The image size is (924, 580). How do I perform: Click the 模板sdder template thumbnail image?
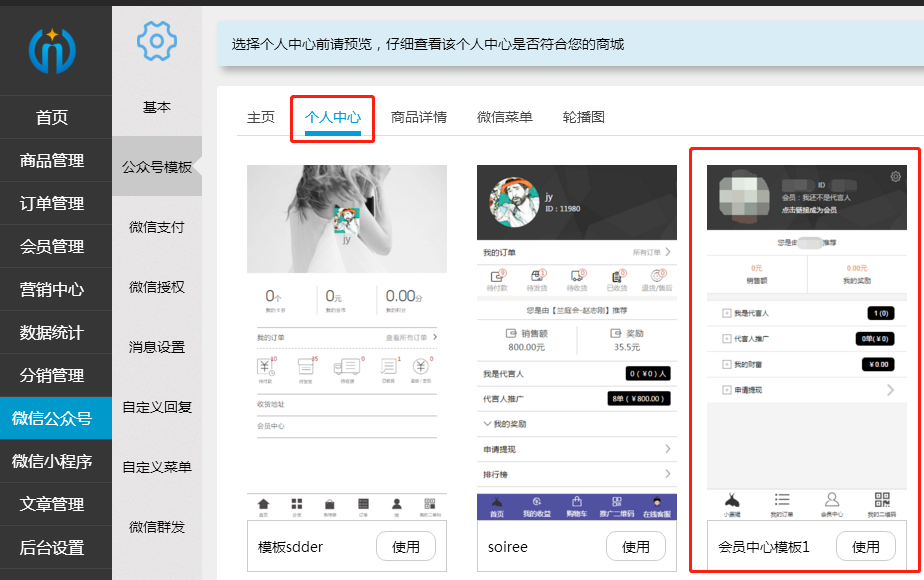tap(346, 218)
